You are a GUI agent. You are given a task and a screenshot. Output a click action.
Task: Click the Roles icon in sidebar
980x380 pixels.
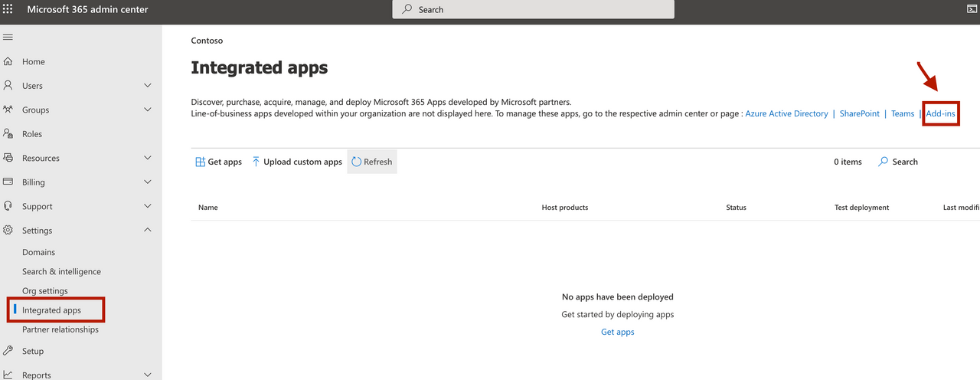coord(8,133)
